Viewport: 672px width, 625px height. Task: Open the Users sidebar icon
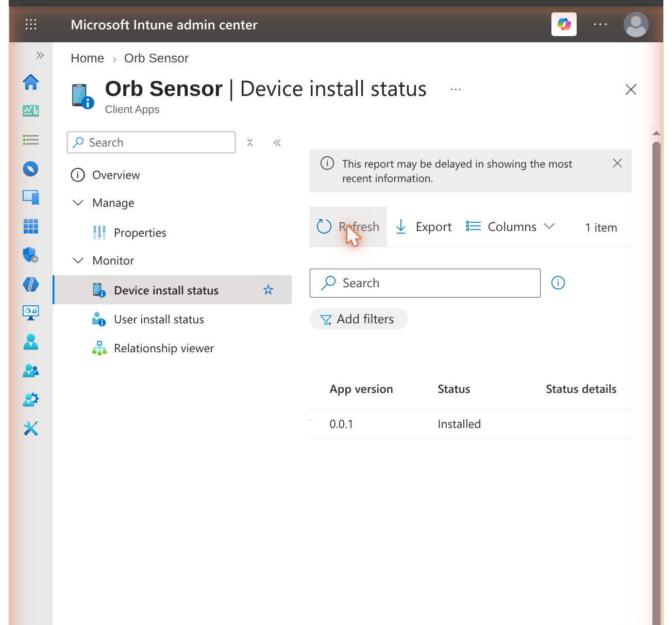31,342
